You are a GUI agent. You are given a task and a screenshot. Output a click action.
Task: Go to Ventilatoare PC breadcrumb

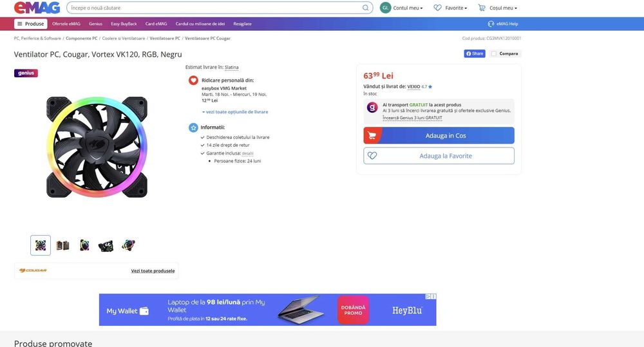[165, 38]
